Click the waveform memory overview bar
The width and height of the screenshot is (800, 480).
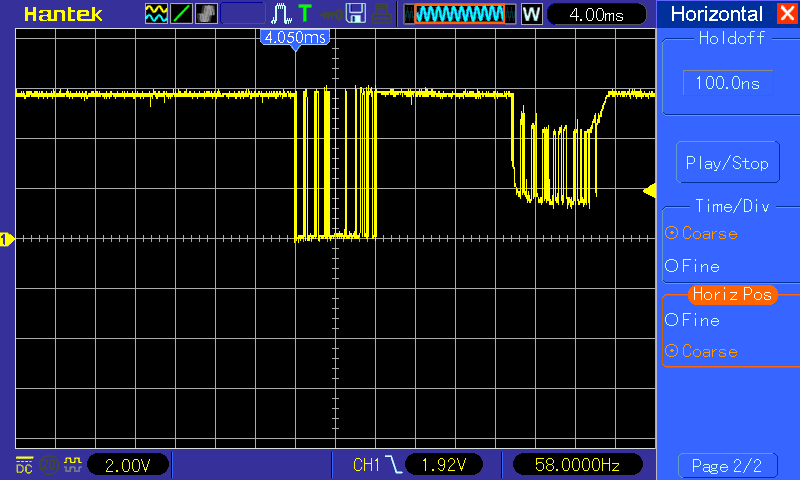tap(459, 14)
